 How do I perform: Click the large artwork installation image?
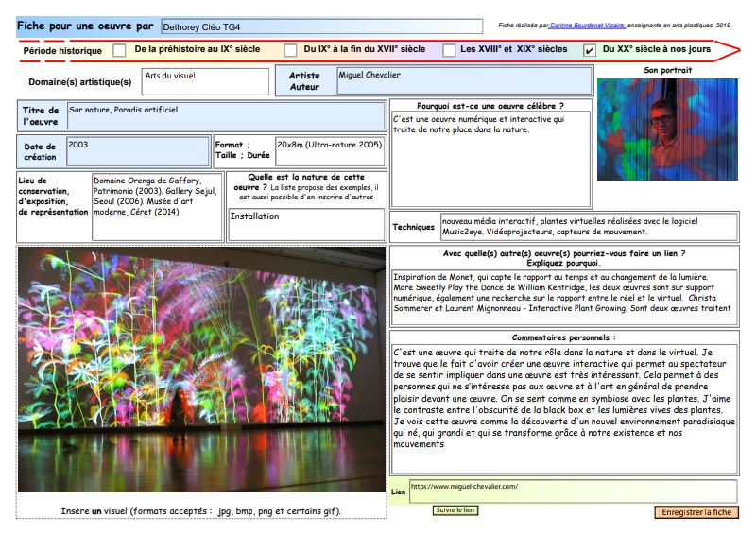tap(201, 370)
